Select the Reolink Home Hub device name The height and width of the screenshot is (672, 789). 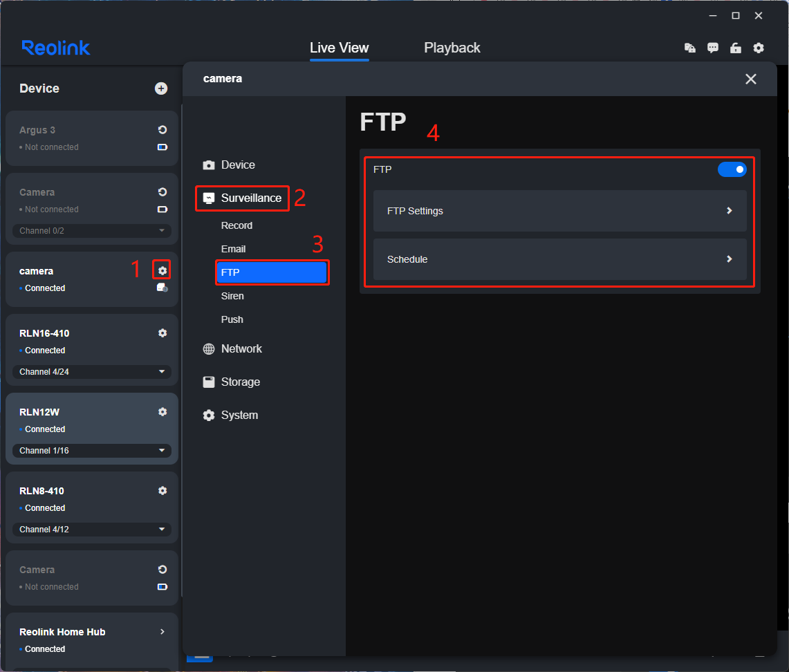point(62,633)
